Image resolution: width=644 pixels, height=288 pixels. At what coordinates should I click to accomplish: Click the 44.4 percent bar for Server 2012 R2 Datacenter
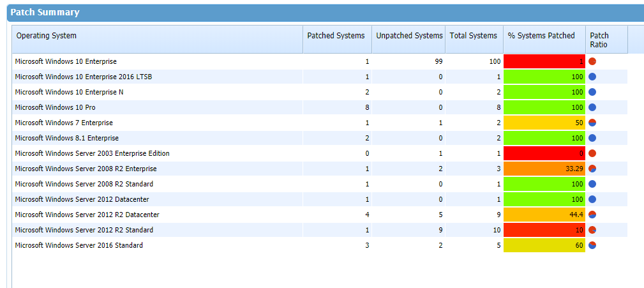(544, 215)
